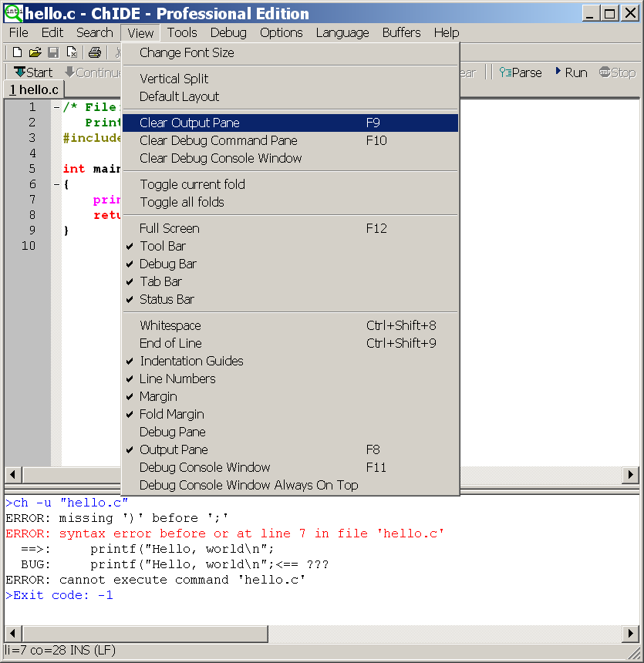
Task: Open the Language menu
Action: click(x=342, y=32)
